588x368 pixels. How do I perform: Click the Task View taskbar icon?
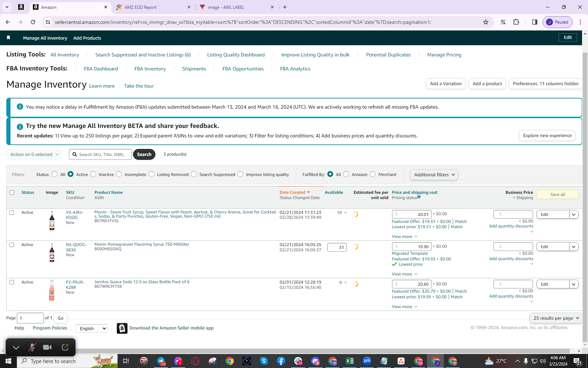click(x=126, y=361)
